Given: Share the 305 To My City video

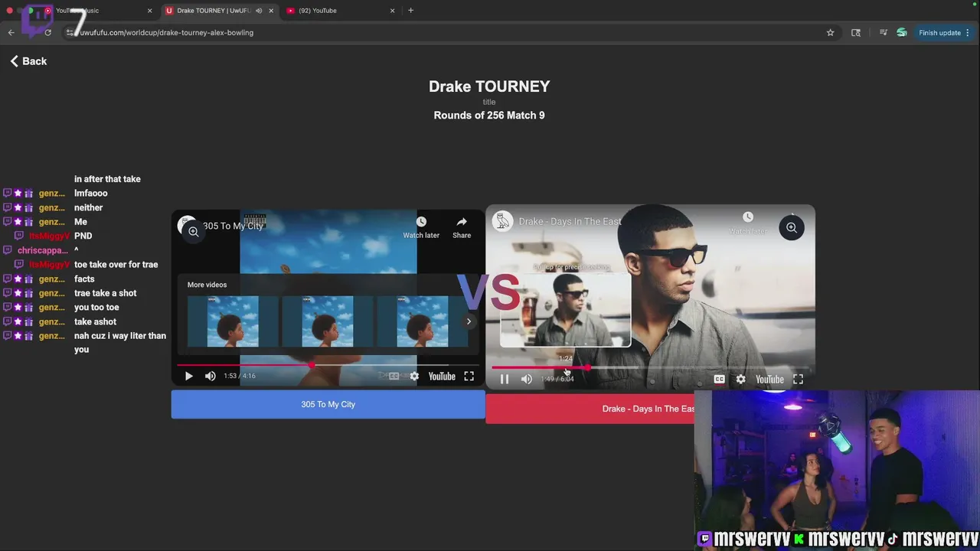Looking at the screenshot, I should (x=462, y=227).
